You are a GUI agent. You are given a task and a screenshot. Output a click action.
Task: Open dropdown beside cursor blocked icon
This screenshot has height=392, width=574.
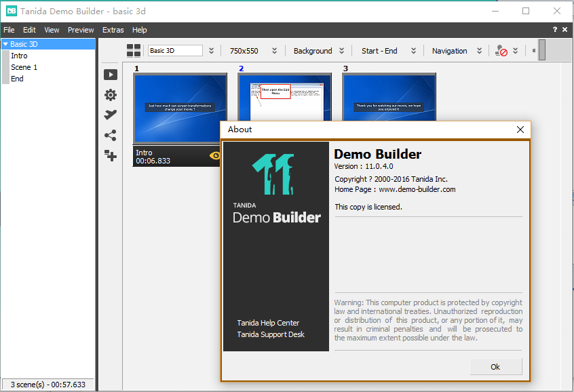click(x=515, y=50)
